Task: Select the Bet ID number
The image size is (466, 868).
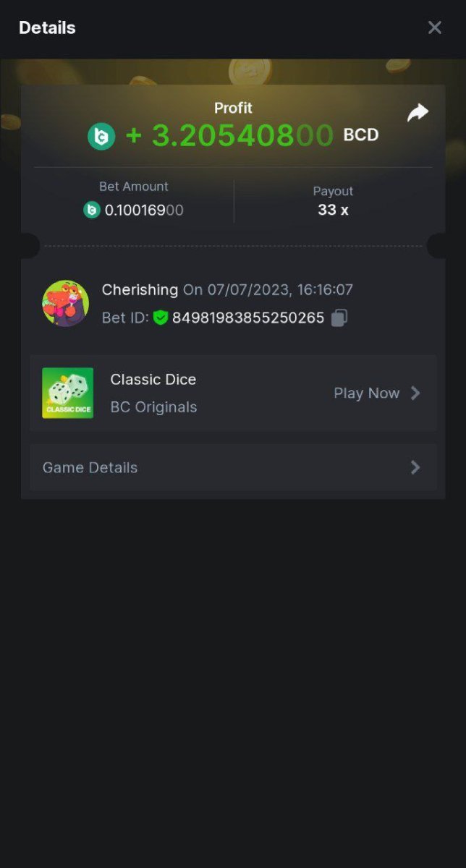Action: (x=248, y=318)
